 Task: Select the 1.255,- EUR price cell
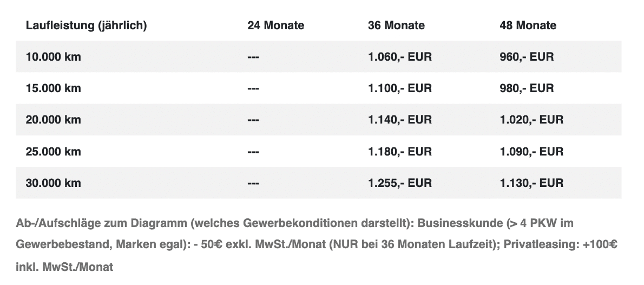tap(400, 183)
